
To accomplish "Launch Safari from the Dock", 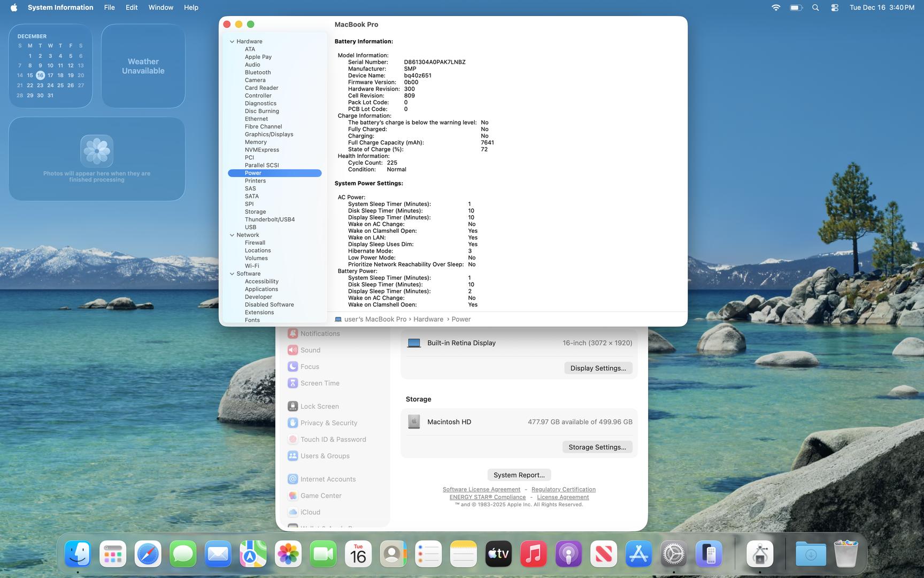I will point(148,554).
